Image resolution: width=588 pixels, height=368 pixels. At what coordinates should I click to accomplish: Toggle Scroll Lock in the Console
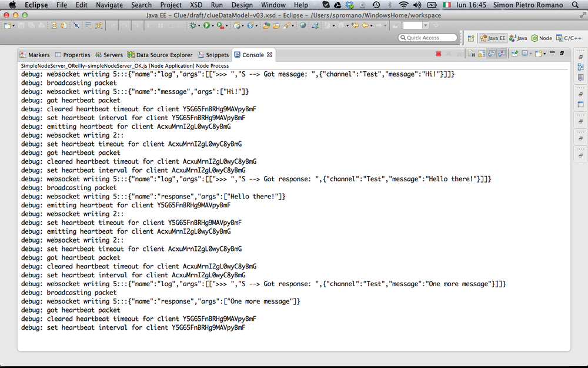[482, 54]
